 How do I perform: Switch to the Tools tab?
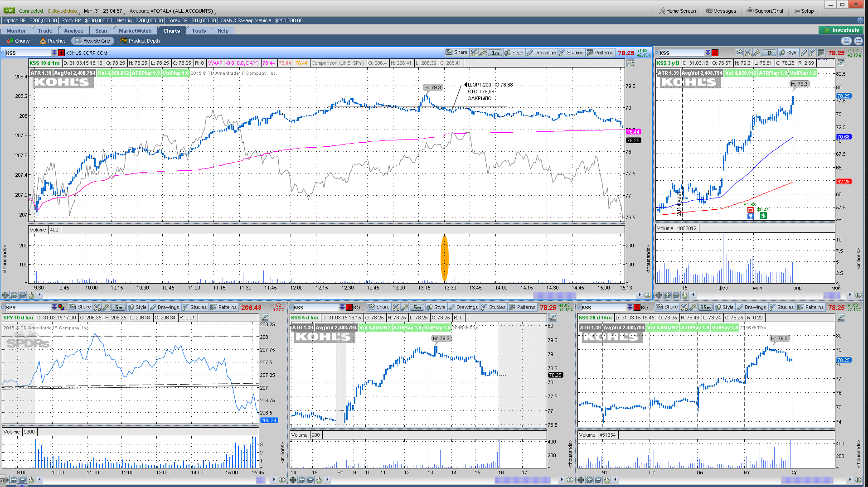click(x=199, y=31)
